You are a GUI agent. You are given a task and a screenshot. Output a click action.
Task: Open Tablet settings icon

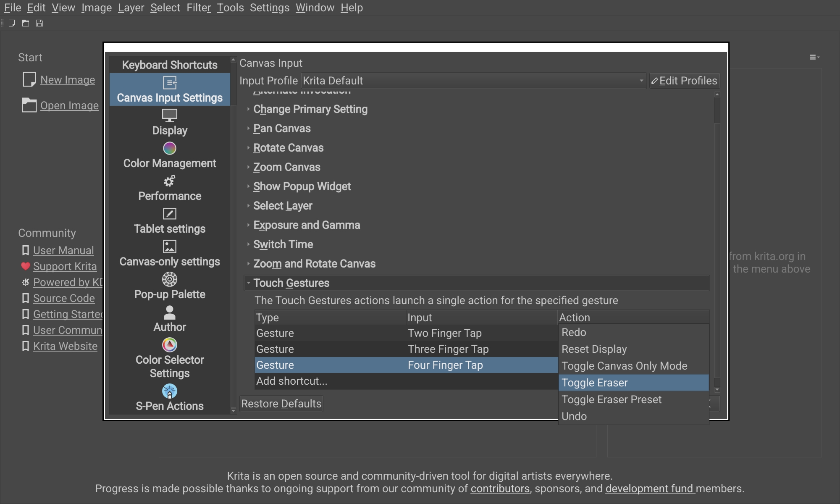click(x=169, y=214)
